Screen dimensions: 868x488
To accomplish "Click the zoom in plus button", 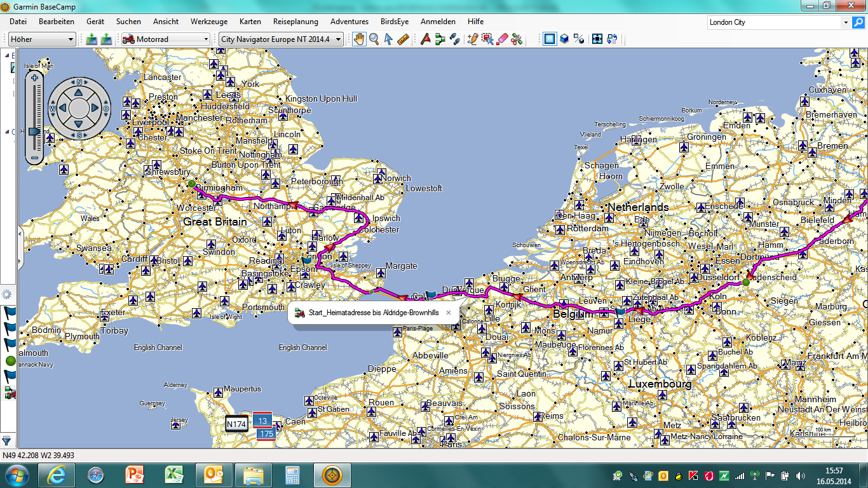I will pos(34,78).
